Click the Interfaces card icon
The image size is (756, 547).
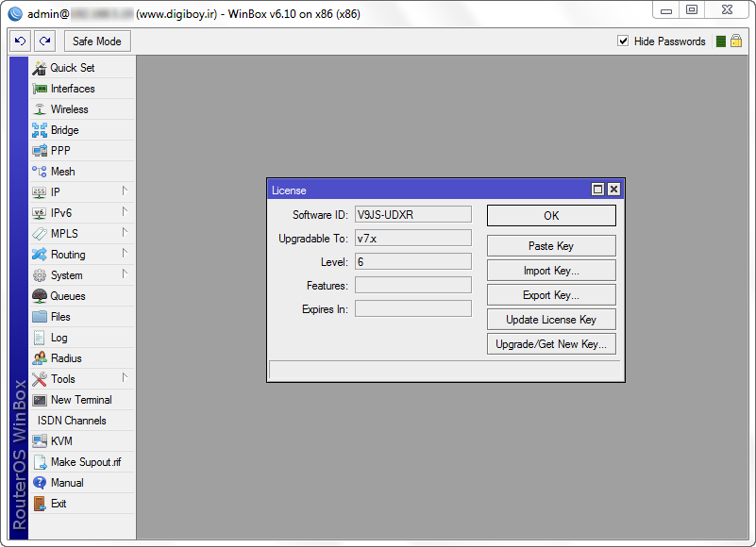(40, 89)
